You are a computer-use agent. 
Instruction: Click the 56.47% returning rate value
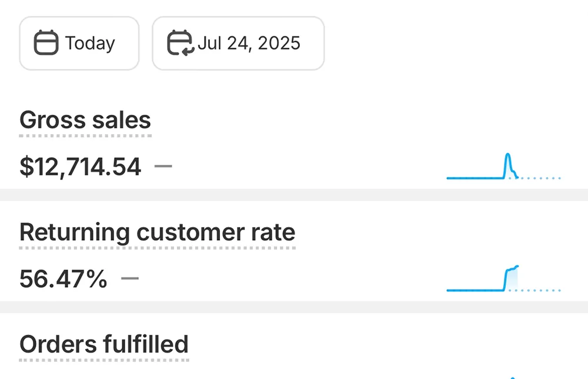63,279
